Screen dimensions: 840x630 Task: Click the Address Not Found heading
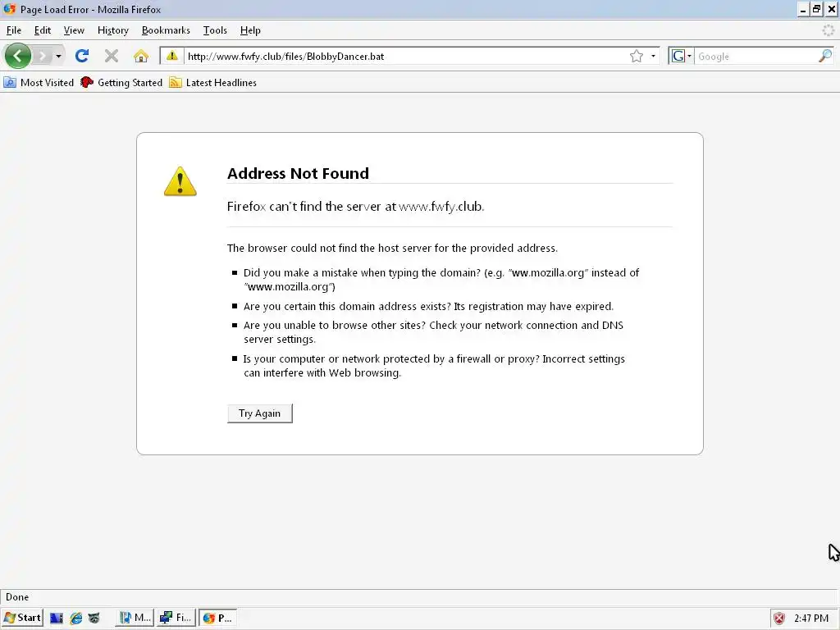pyautogui.click(x=298, y=173)
